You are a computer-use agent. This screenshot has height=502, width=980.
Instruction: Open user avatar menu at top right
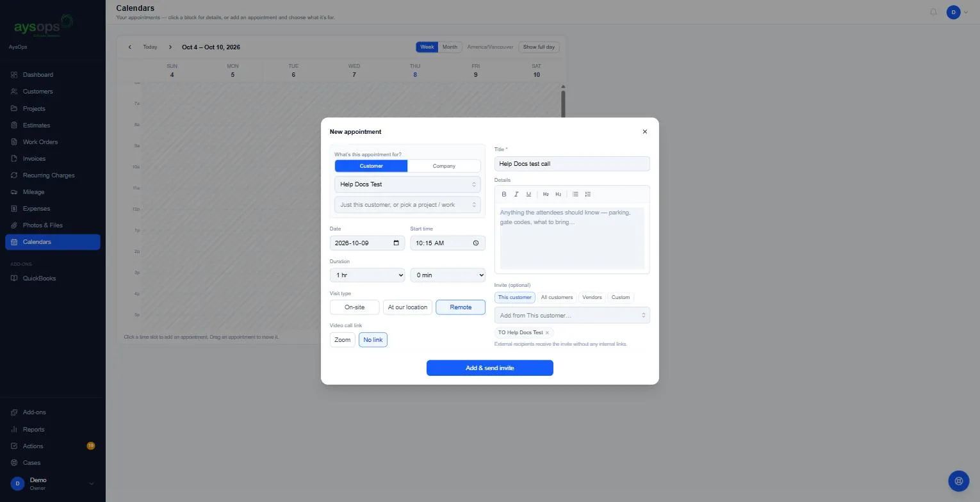(x=957, y=12)
